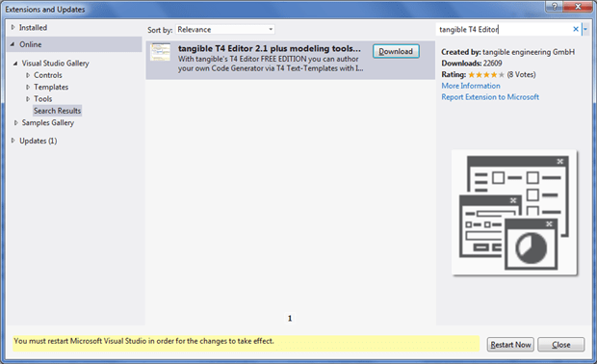The image size is (597, 364).
Task: Open the More Information link
Action: point(471,86)
